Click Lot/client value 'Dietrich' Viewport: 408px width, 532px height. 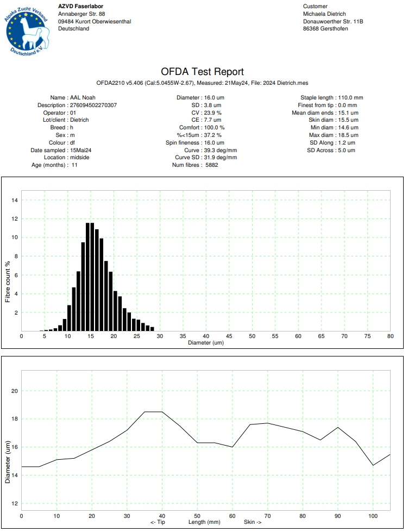click(x=79, y=120)
